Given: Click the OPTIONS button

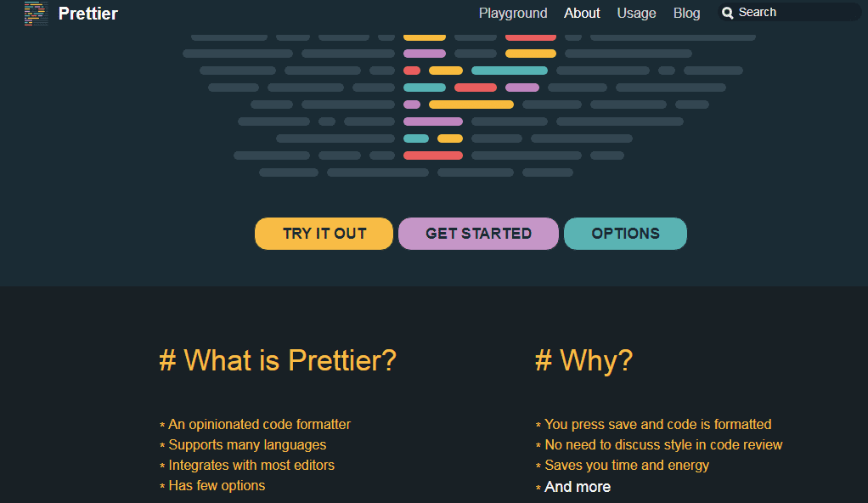Looking at the screenshot, I should click(x=626, y=234).
